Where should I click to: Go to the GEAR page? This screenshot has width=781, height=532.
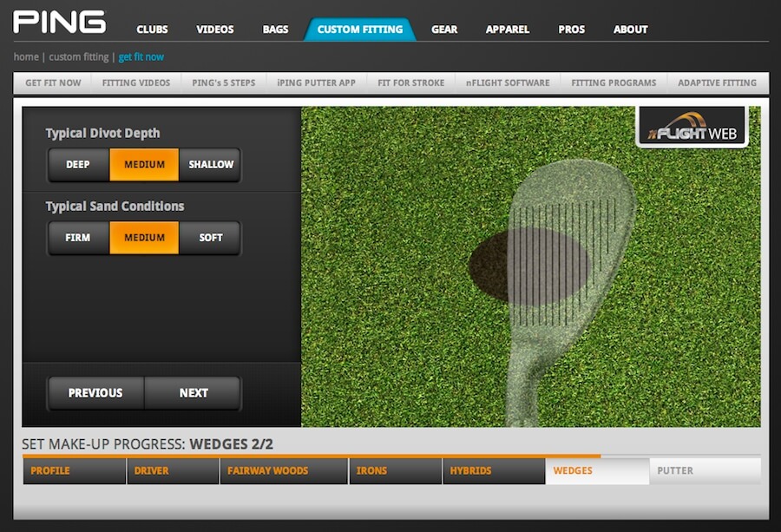pos(444,29)
